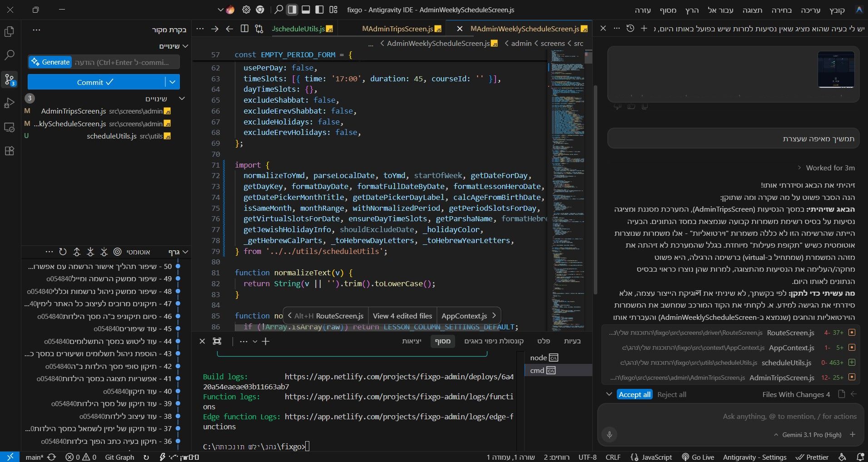
Task: Add a new terminal with the plus icon
Action: coord(266,341)
